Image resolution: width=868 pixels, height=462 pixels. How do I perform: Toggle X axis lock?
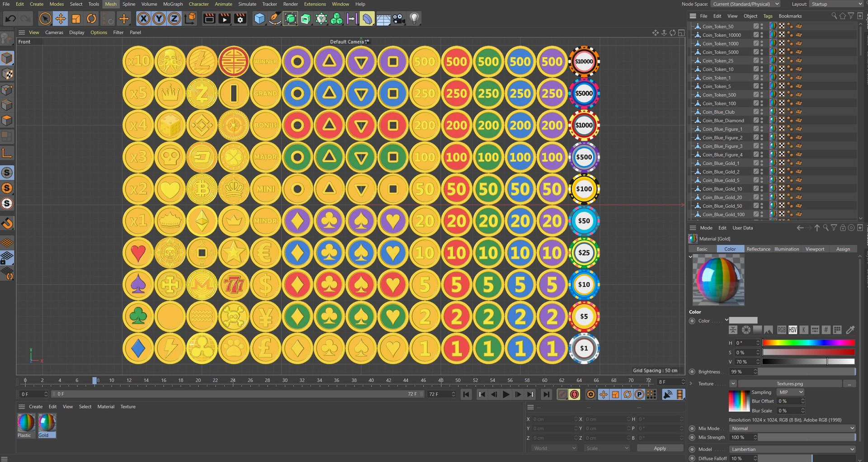pyautogui.click(x=143, y=19)
